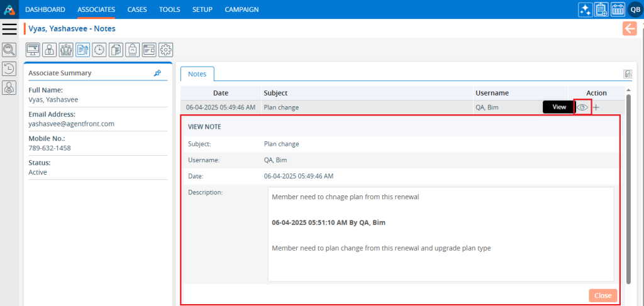Click the magnifier search icon in left sidebar
The width and height of the screenshot is (644, 306).
(x=9, y=50)
